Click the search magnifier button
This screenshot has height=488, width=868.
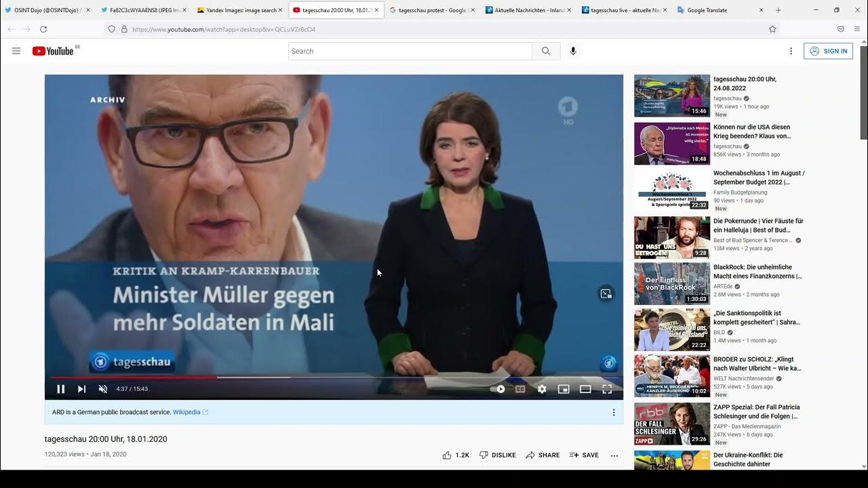tap(546, 51)
